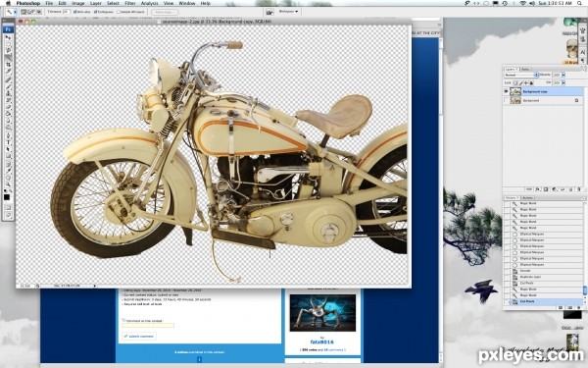Click lock image pixels brush icon
Image resolution: width=588 pixels, height=368 pixels.
pos(521,83)
